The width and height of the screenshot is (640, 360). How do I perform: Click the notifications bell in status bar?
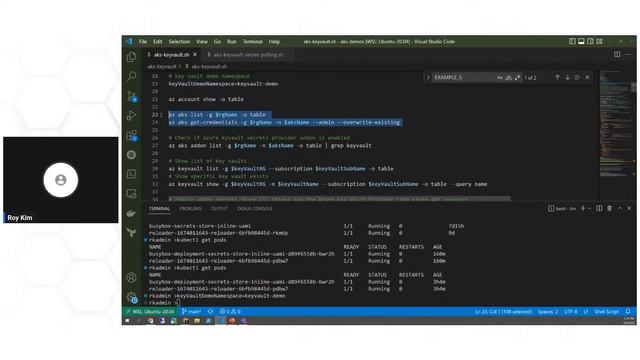tap(628, 311)
